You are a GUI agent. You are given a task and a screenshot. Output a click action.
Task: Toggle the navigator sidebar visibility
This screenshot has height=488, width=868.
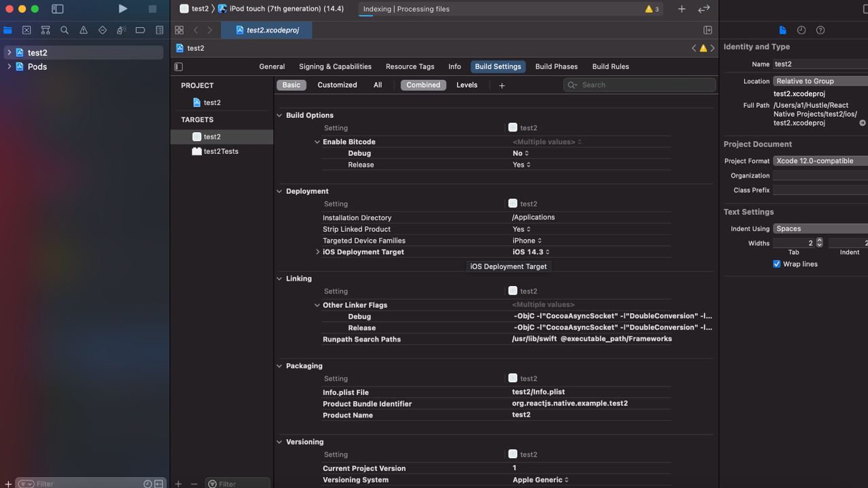(x=58, y=9)
